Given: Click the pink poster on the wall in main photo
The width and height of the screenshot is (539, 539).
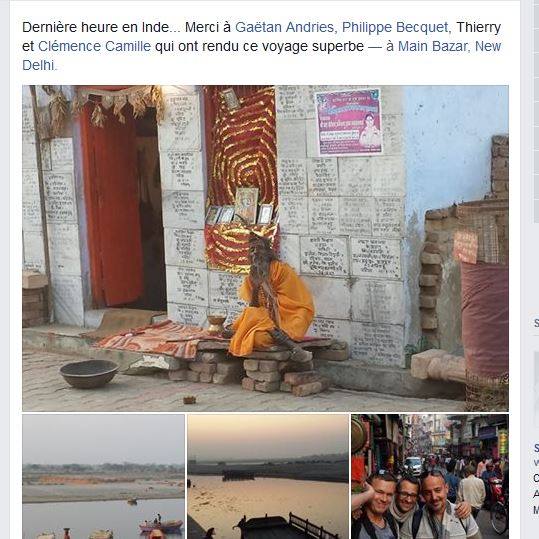Looking at the screenshot, I should [348, 122].
